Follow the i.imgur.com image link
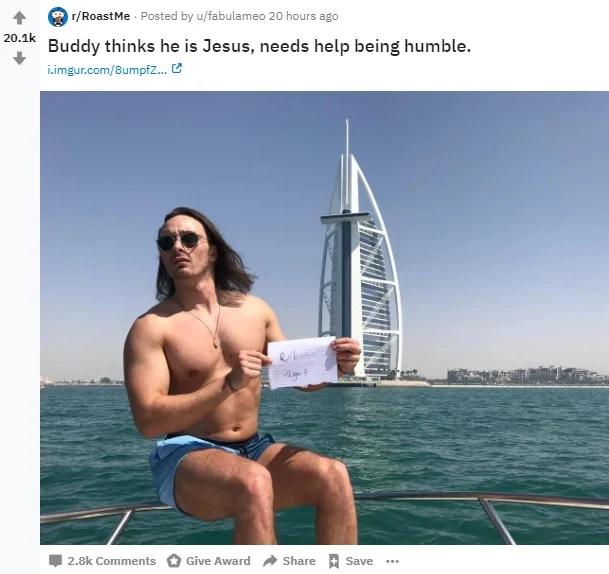Viewport: 609px width, 574px height. [x=108, y=70]
